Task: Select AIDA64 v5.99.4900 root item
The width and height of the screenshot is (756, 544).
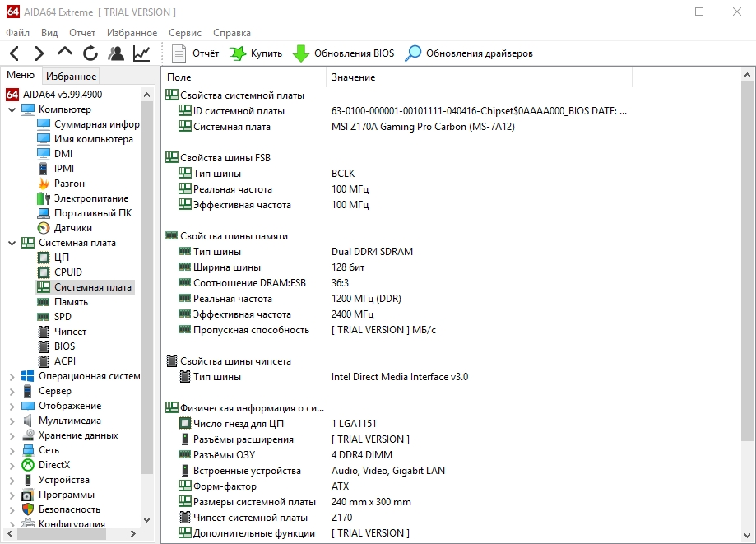Action: coord(54,94)
